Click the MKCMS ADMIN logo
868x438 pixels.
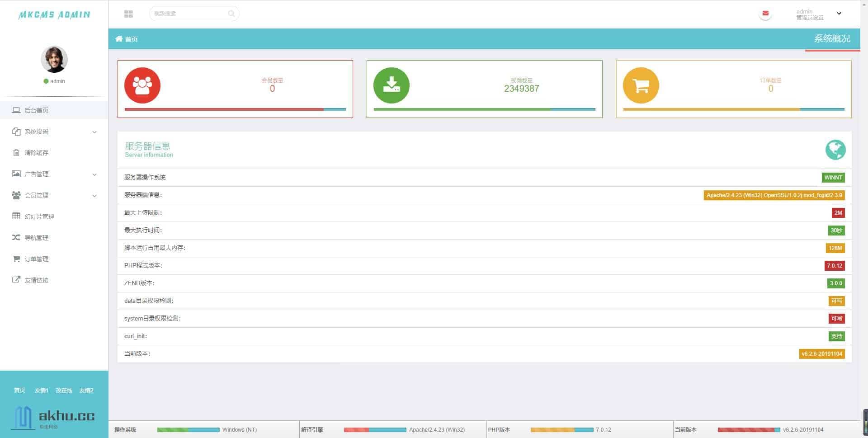coord(54,14)
